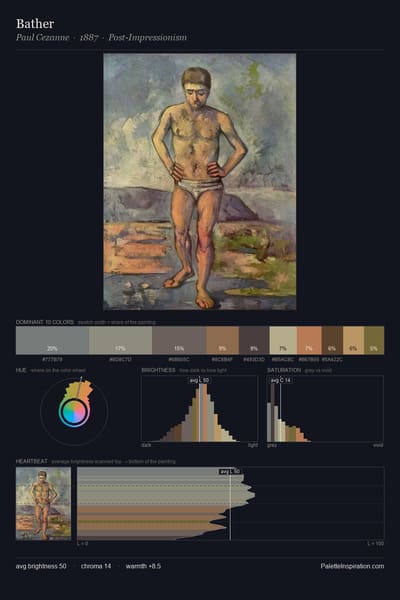
Task: Select the deep brown 6% swatch
Action: [x=332, y=340]
